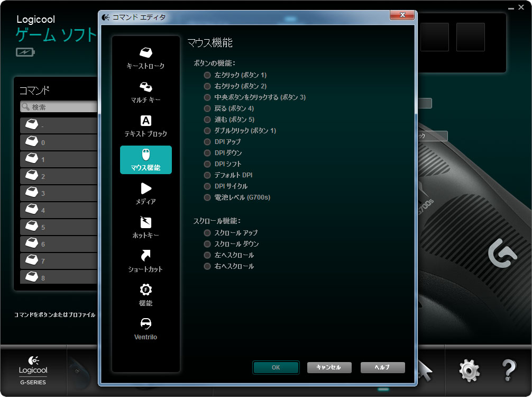Confirm with the OK button
532x397 pixels.
pyautogui.click(x=276, y=367)
